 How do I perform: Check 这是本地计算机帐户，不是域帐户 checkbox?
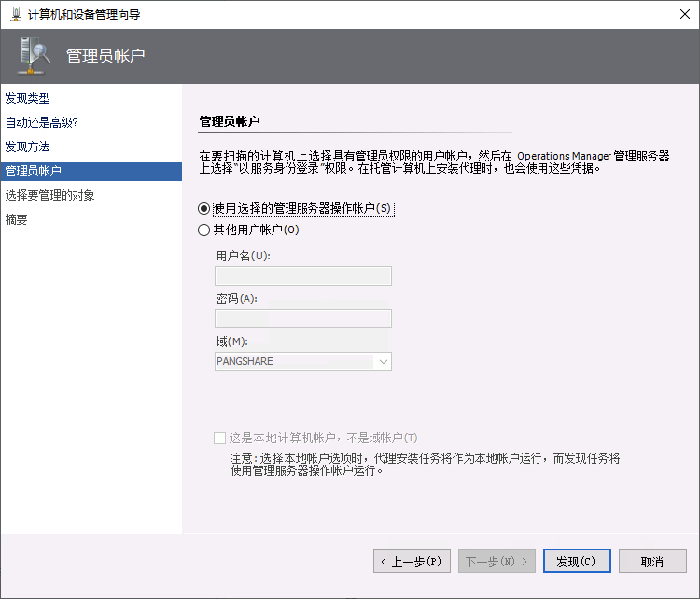tap(219, 438)
